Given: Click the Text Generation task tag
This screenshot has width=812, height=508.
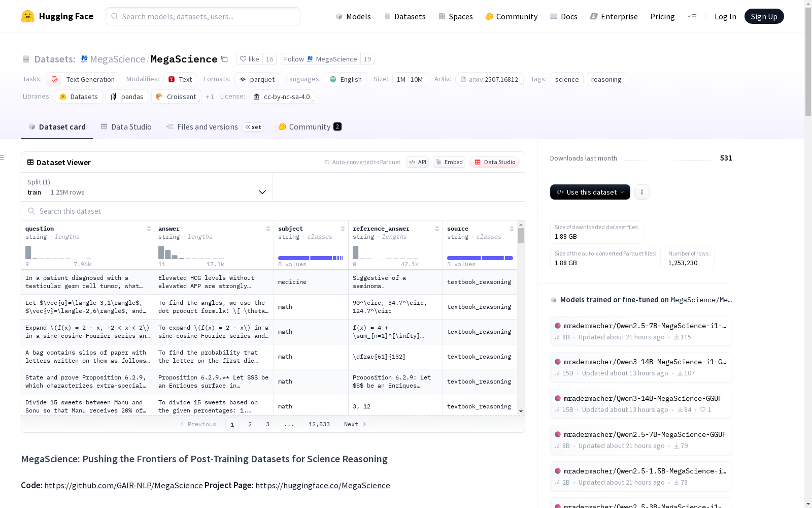Looking at the screenshot, I should coord(83,79).
